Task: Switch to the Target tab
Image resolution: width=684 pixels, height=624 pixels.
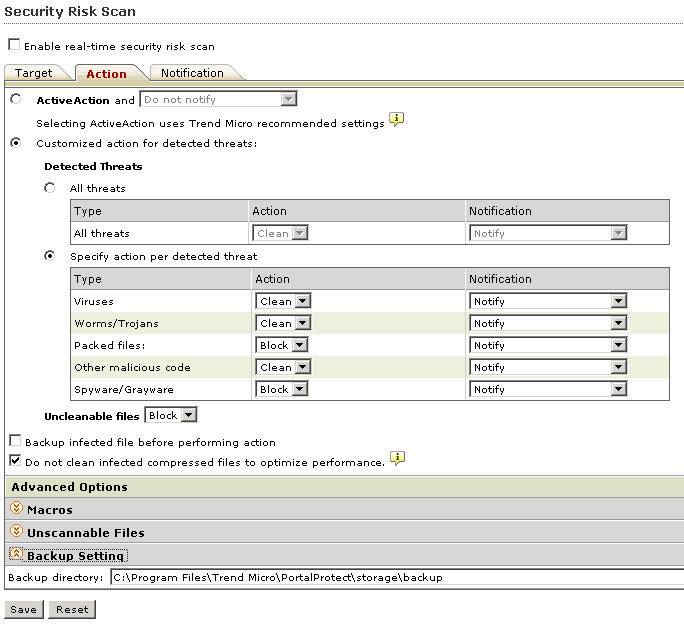Action: [34, 73]
